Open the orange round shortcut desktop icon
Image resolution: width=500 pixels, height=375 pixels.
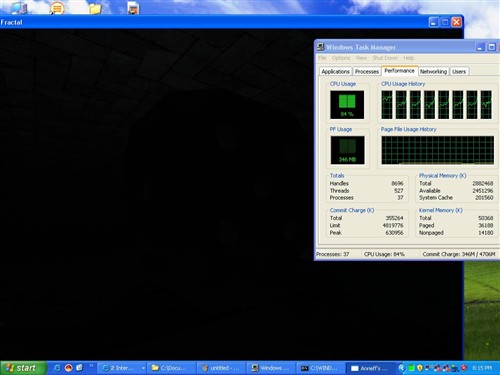(x=57, y=8)
